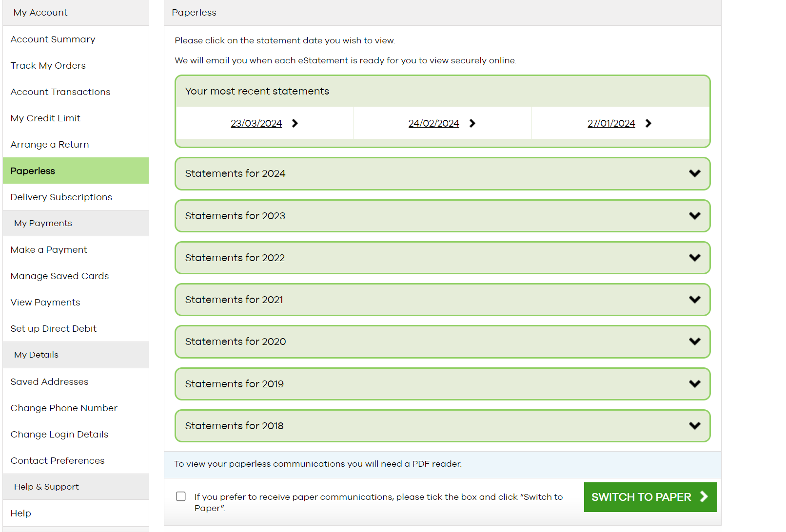786x532 pixels.
Task: Expand the Statements for 2021 section
Action: 441,300
